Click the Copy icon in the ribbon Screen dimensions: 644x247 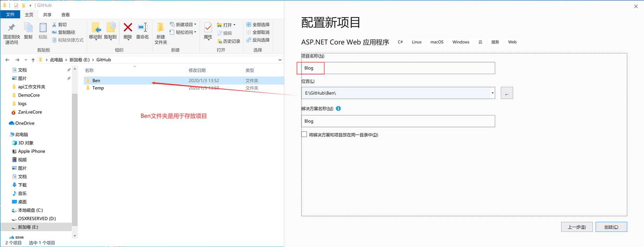[28, 27]
